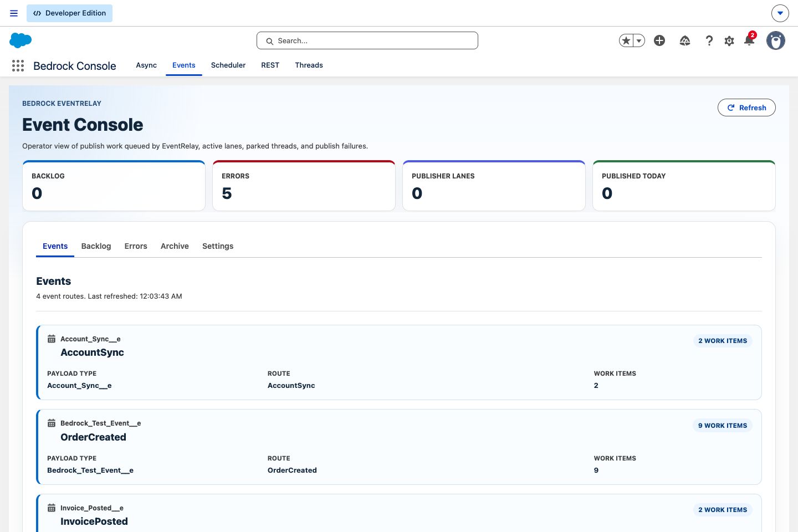
Task: Open the user profile avatar
Action: point(776,40)
